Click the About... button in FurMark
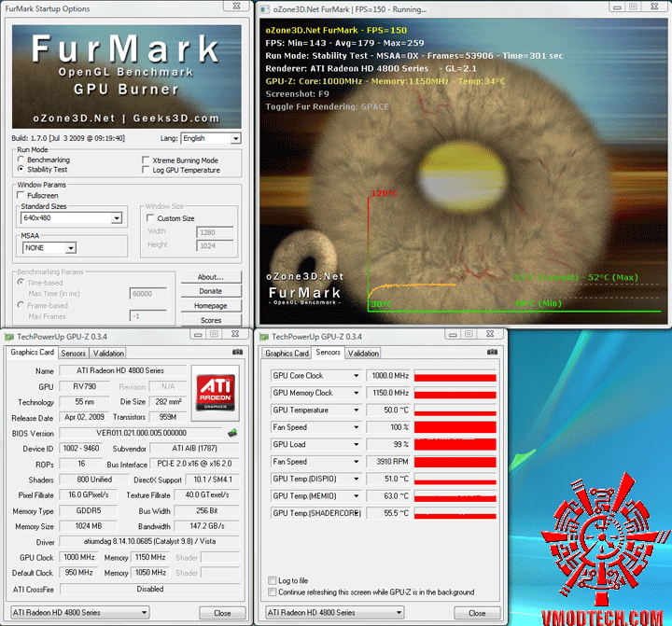 point(211,277)
